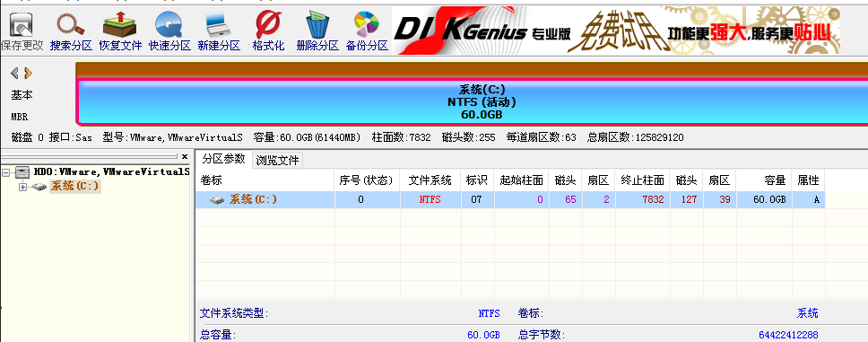Collapse the HD0 VMware disk tree node
Viewport: 868px width, 342px height.
tap(6, 172)
